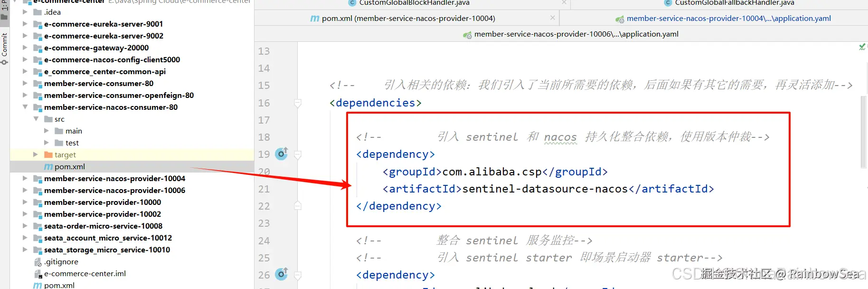Expand the test folder
Viewport: 868px width, 289px height.
point(47,143)
